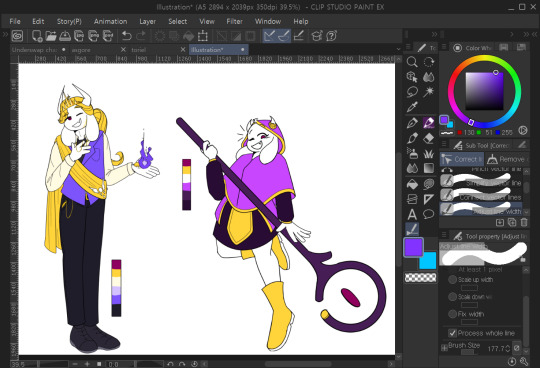Select the Decoration grass brush tool
The image size is (540, 368).
[x=428, y=153]
